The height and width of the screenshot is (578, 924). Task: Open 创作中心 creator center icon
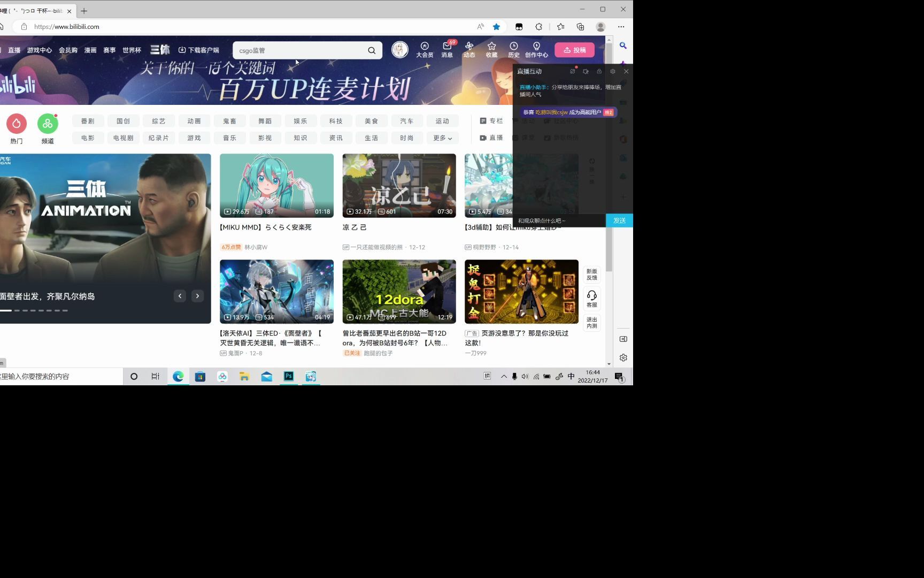click(x=536, y=50)
